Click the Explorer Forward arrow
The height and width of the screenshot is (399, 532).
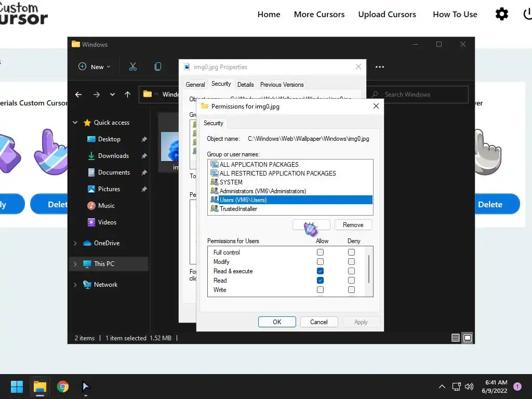pos(96,95)
